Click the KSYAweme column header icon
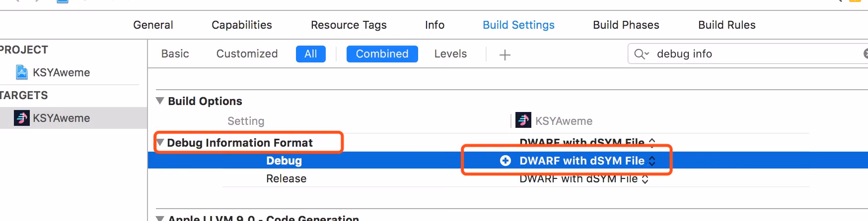The image size is (868, 221). click(x=523, y=120)
